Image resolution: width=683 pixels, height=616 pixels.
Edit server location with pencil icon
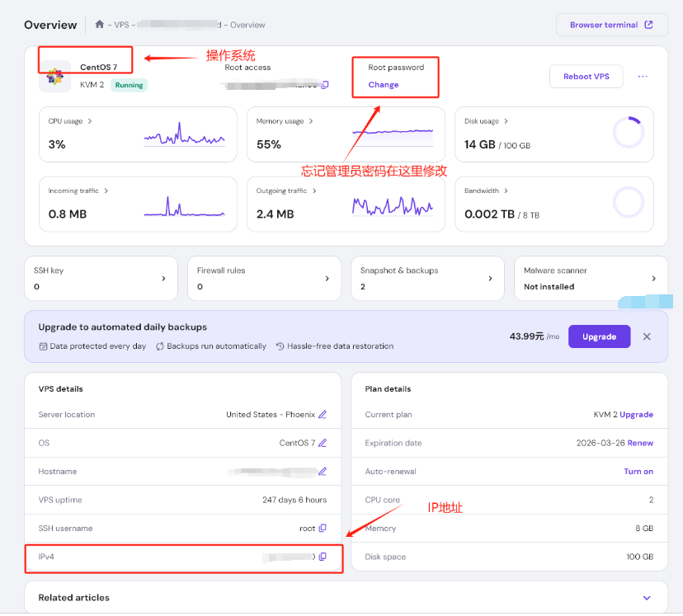pyautogui.click(x=323, y=415)
